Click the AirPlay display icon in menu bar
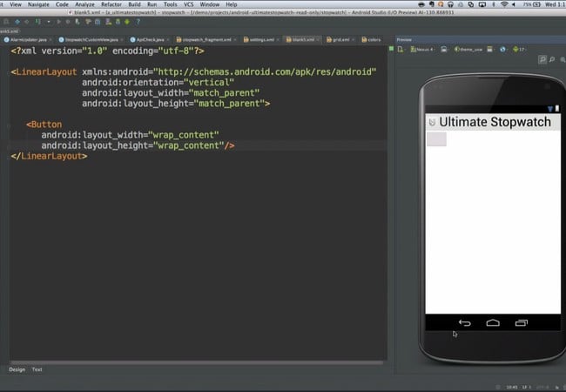The image size is (566, 392). tap(482, 4)
